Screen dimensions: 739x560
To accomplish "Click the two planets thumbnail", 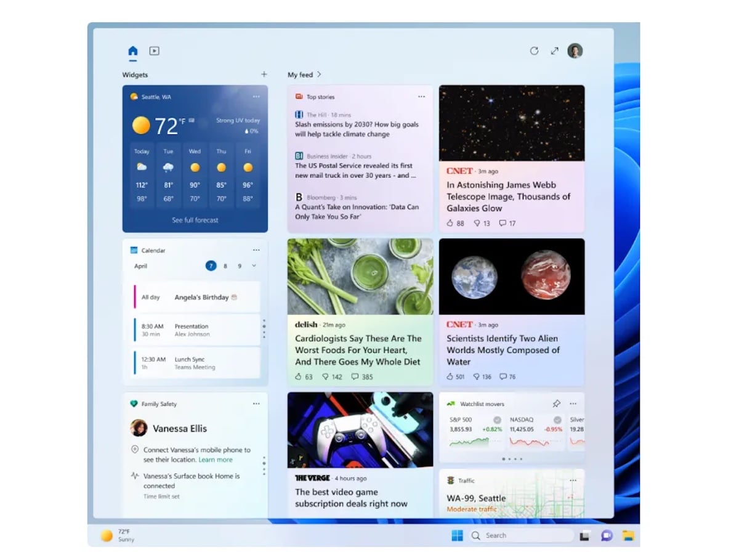I will pyautogui.click(x=512, y=277).
